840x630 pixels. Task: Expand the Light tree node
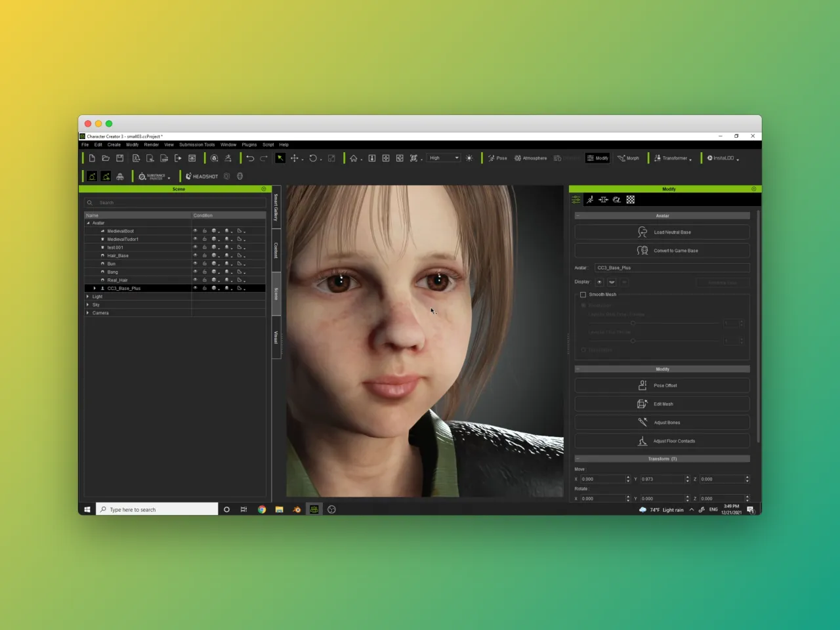click(88, 297)
